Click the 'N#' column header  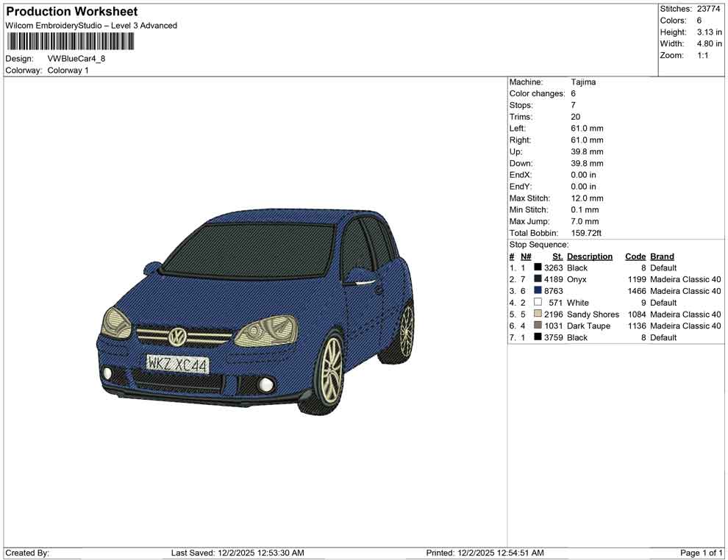click(526, 256)
